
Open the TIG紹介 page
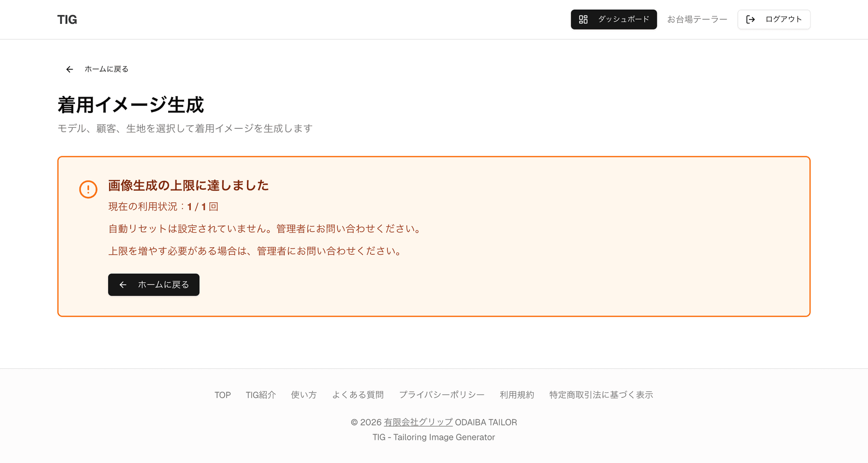pos(261,394)
